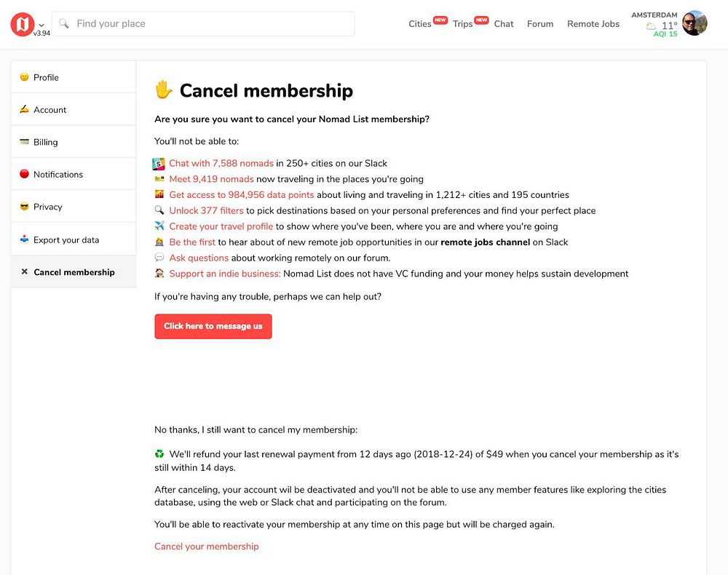The width and height of the screenshot is (728, 575).
Task: Go to Chat in the top navigation
Action: point(504,24)
